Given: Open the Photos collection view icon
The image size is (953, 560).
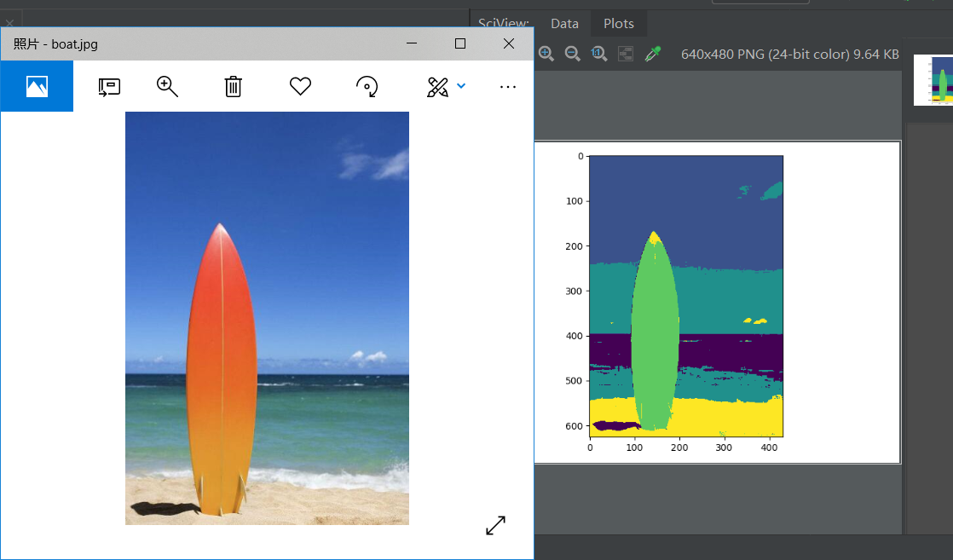Looking at the screenshot, I should [x=37, y=86].
